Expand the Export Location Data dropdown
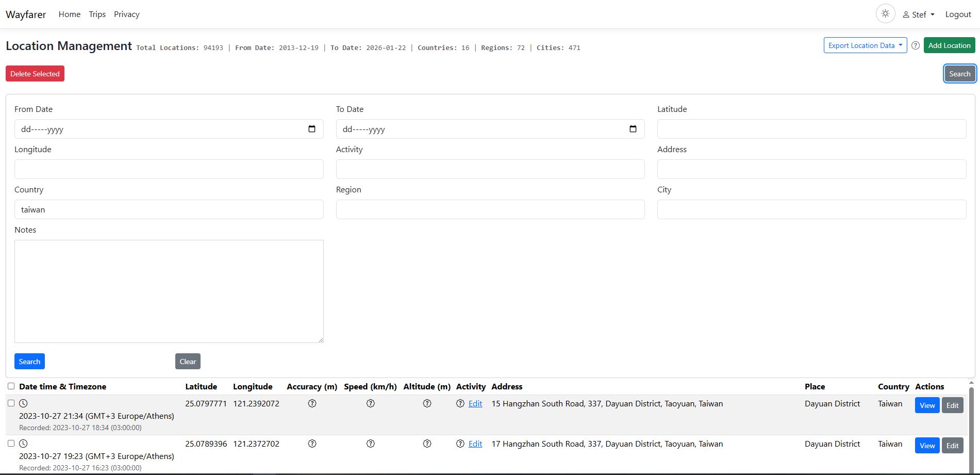This screenshot has height=475, width=980. pyautogui.click(x=865, y=45)
